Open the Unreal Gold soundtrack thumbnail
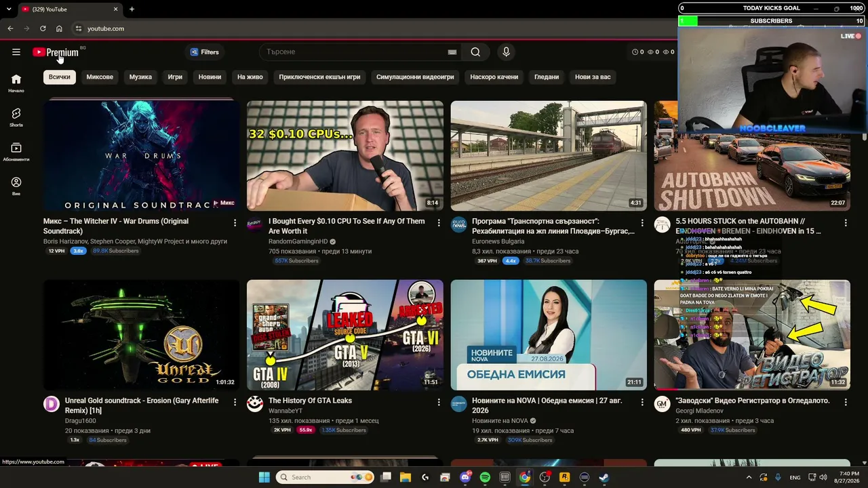 click(x=142, y=335)
